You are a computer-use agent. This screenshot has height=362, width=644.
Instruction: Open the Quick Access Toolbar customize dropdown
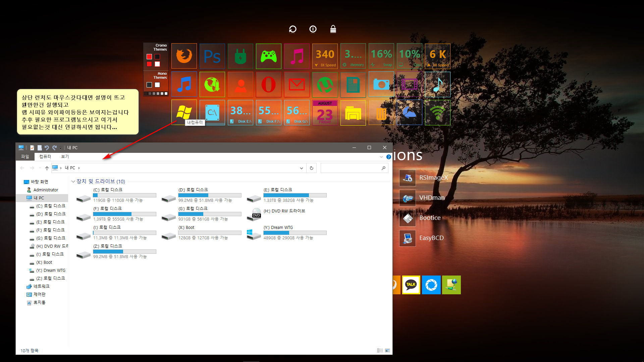[61, 148]
